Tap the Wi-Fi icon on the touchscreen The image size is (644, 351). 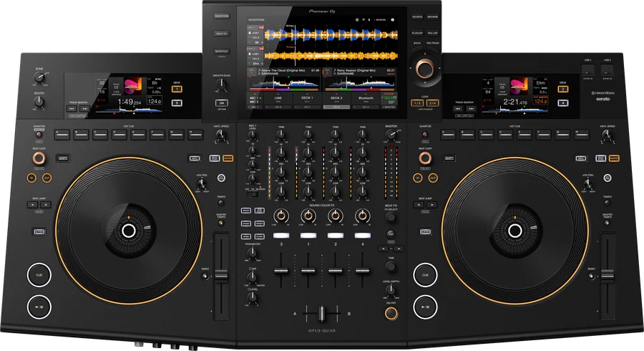click(364, 20)
